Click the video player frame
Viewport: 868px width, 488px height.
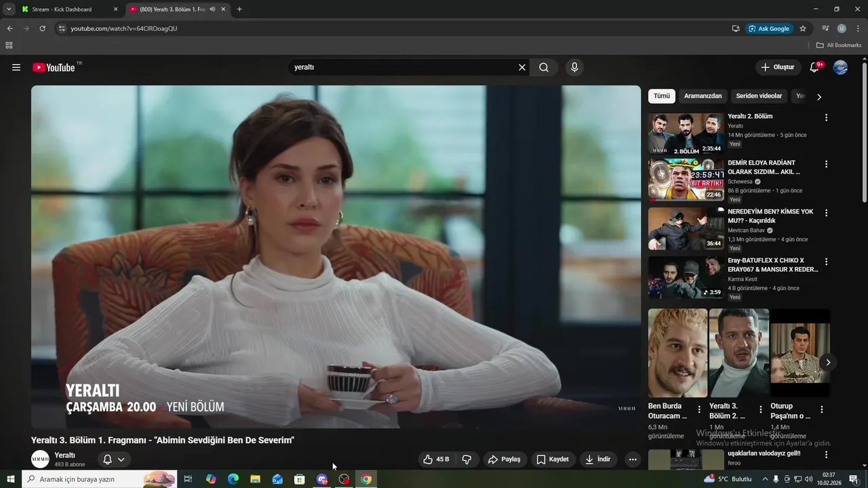click(x=336, y=256)
